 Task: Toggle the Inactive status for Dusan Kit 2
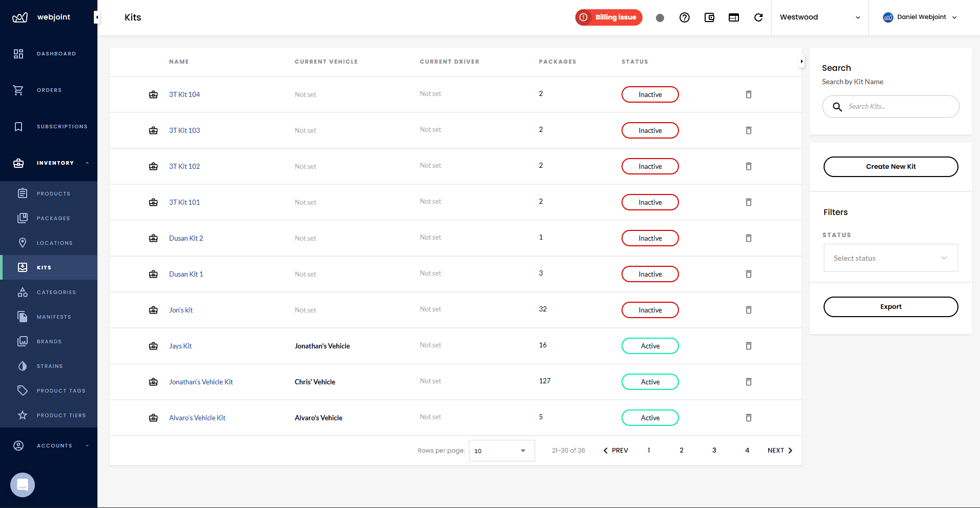[x=650, y=238]
